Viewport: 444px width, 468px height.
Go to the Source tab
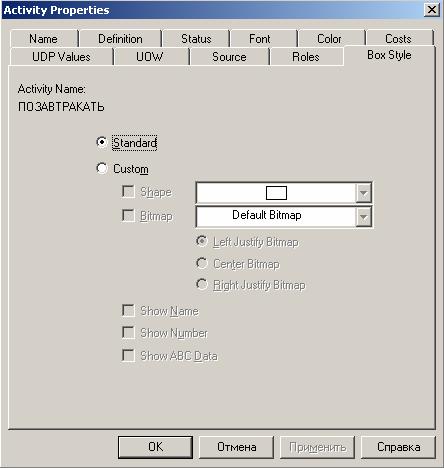[229, 57]
